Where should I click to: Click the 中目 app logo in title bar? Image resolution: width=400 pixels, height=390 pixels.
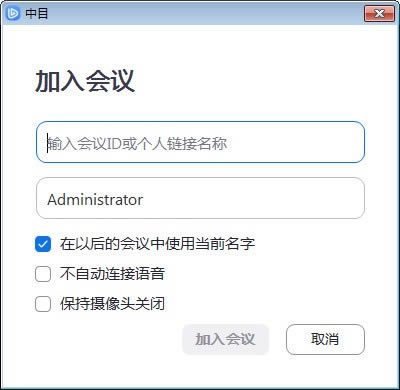13,13
